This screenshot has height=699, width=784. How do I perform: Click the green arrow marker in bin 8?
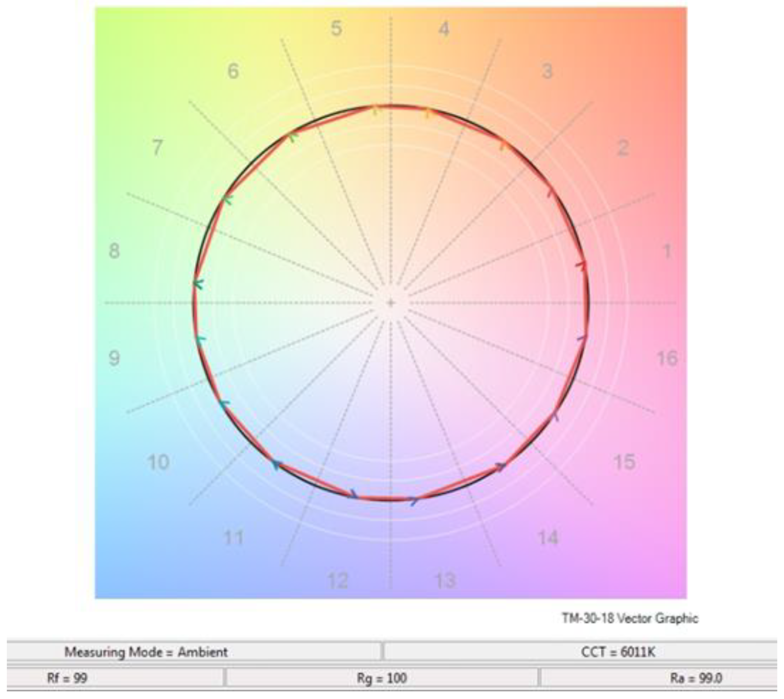[x=198, y=284]
